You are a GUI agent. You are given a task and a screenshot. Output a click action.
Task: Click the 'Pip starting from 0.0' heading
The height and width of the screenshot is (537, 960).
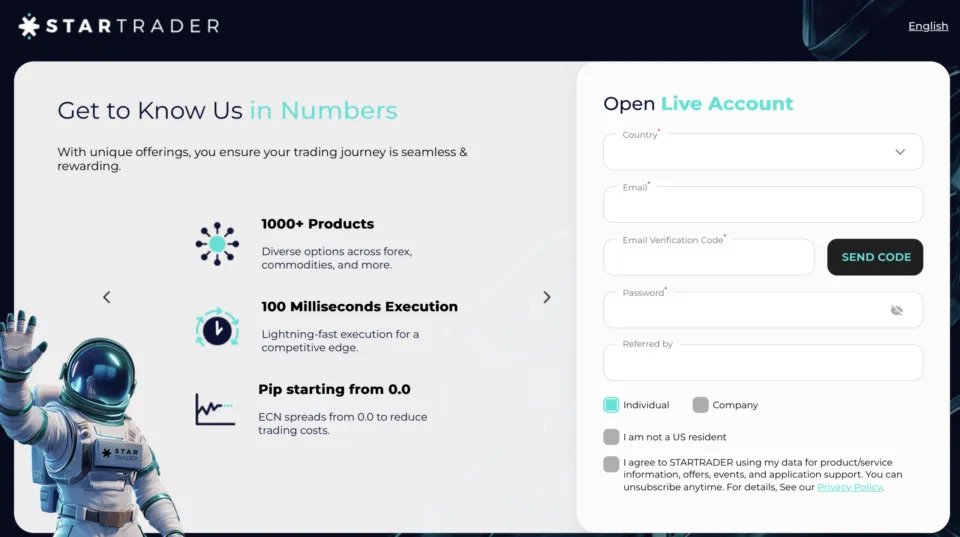[334, 389]
